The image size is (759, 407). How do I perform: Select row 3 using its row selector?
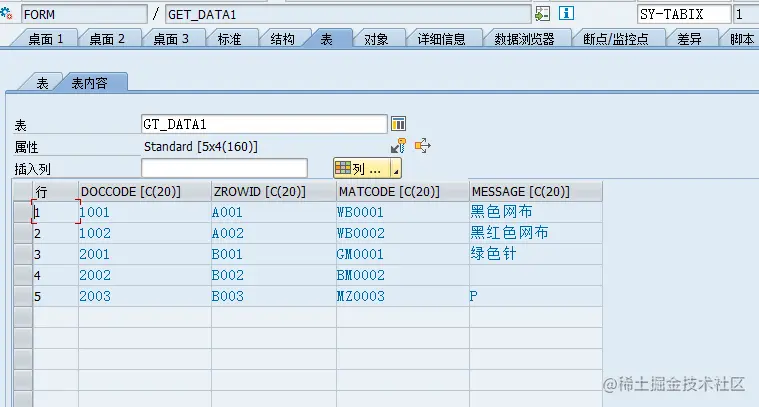click(x=22, y=254)
